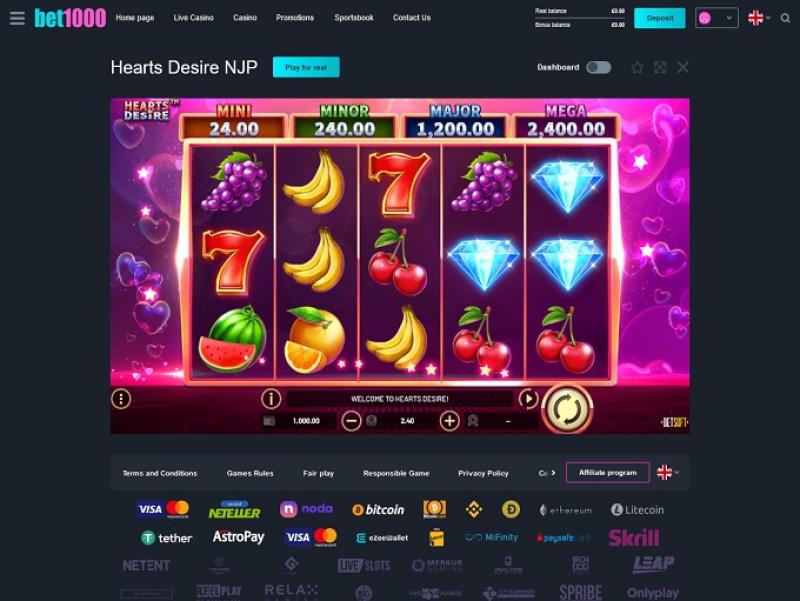The height and width of the screenshot is (601, 800).
Task: Spin the reels with the round spin button
Action: pyautogui.click(x=567, y=409)
